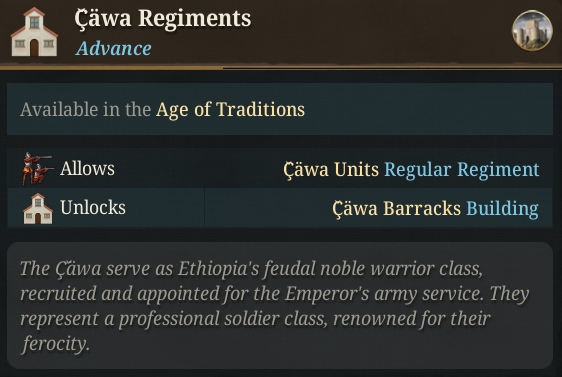
Task: Click the Regular Regiment blue link
Action: (462, 169)
